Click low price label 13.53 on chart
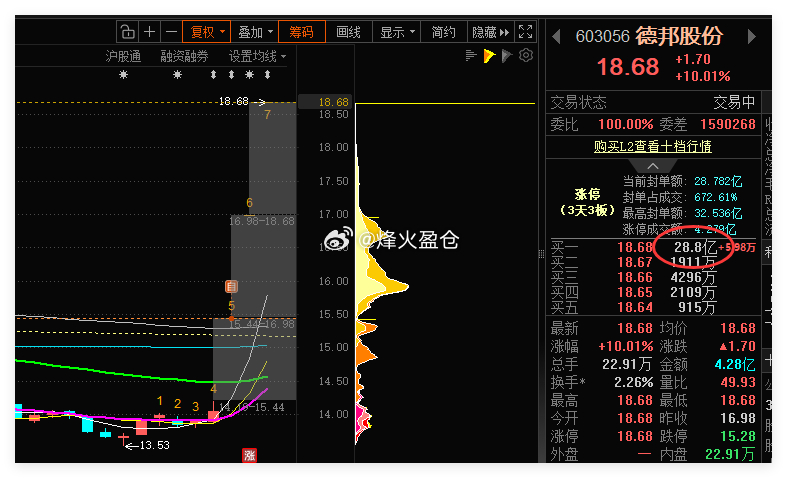 (x=154, y=445)
